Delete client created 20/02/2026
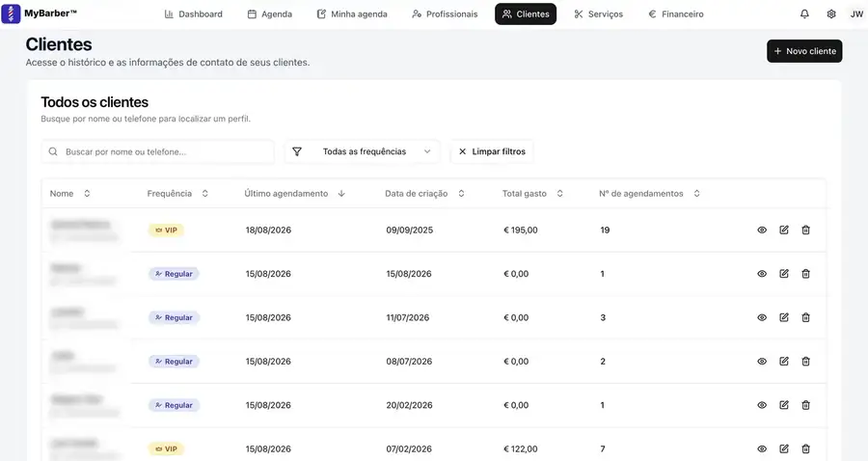The width and height of the screenshot is (868, 461). click(806, 404)
